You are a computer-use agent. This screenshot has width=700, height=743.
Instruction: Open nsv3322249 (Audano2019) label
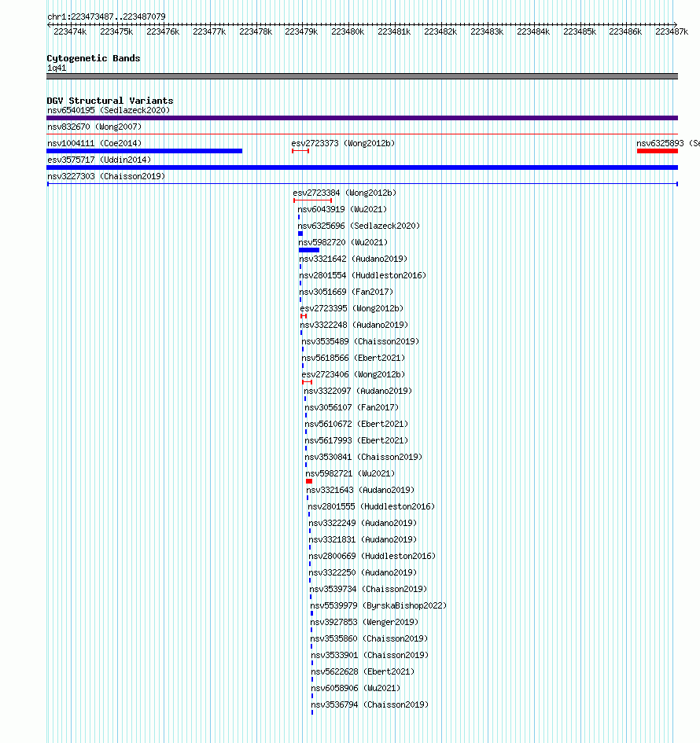point(363,524)
